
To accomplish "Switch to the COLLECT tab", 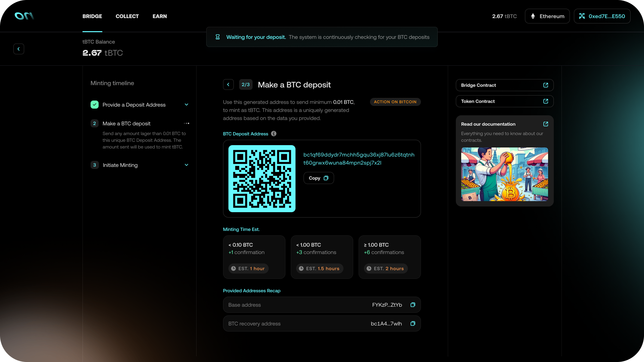I will 127,16.
